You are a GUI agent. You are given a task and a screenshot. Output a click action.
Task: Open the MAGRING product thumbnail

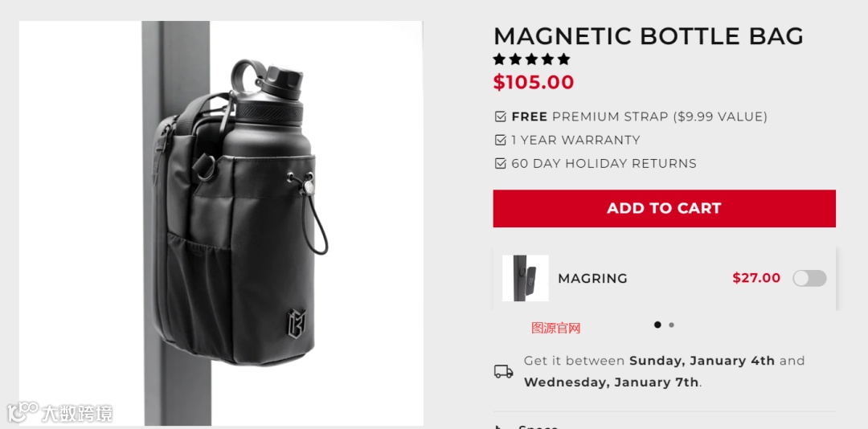point(526,278)
